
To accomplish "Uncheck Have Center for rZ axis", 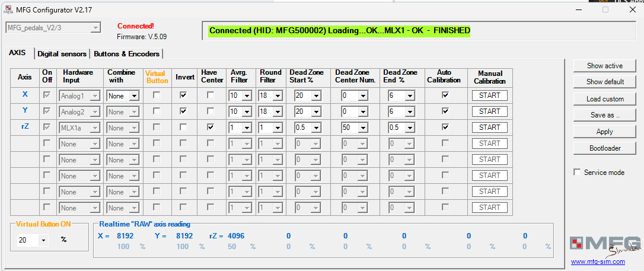I will point(211,127).
